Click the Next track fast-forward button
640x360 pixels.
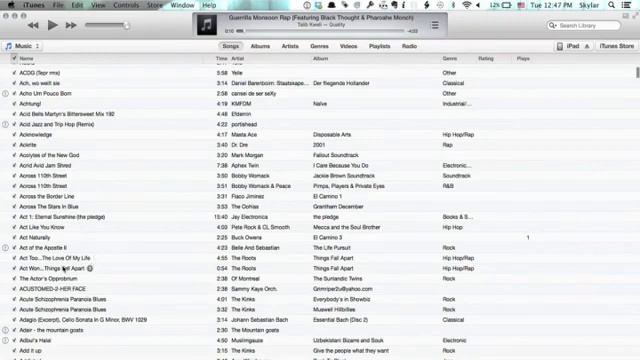click(x=71, y=25)
